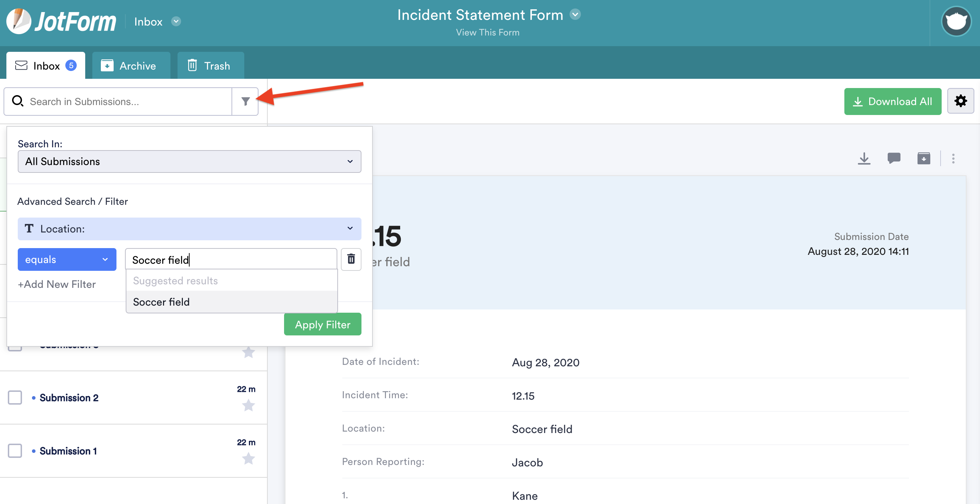The image size is (980, 504).
Task: Switch to the Trash tab
Action: tap(210, 65)
